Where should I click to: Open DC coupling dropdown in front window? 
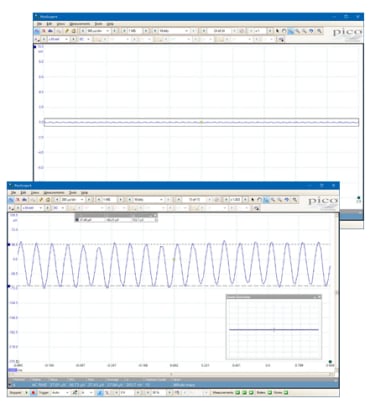[58, 208]
